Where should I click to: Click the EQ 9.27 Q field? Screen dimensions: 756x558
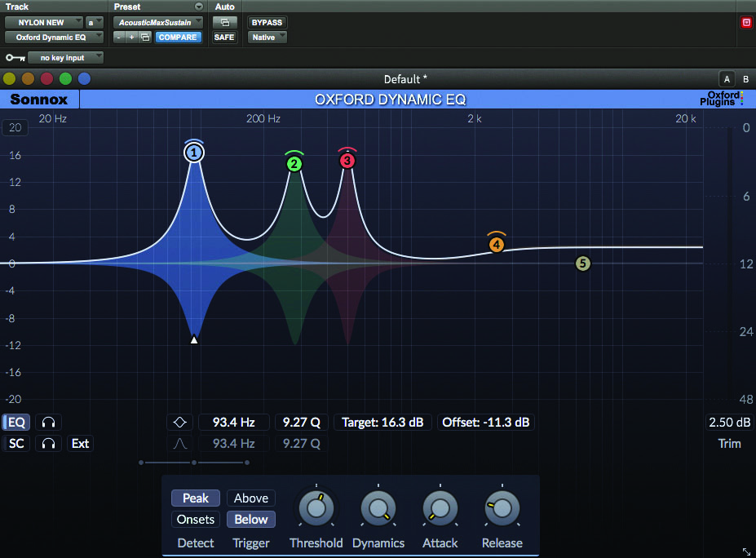coord(301,423)
